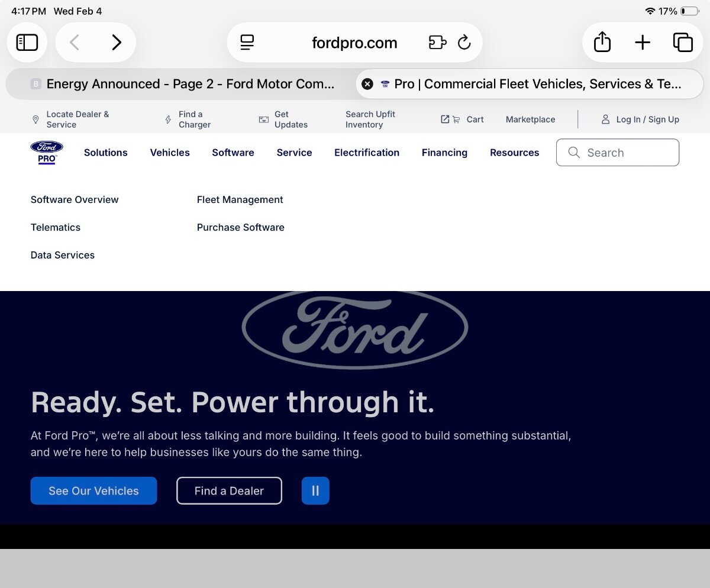Expand the Vehicles navigation menu
710x588 pixels.
pos(170,153)
